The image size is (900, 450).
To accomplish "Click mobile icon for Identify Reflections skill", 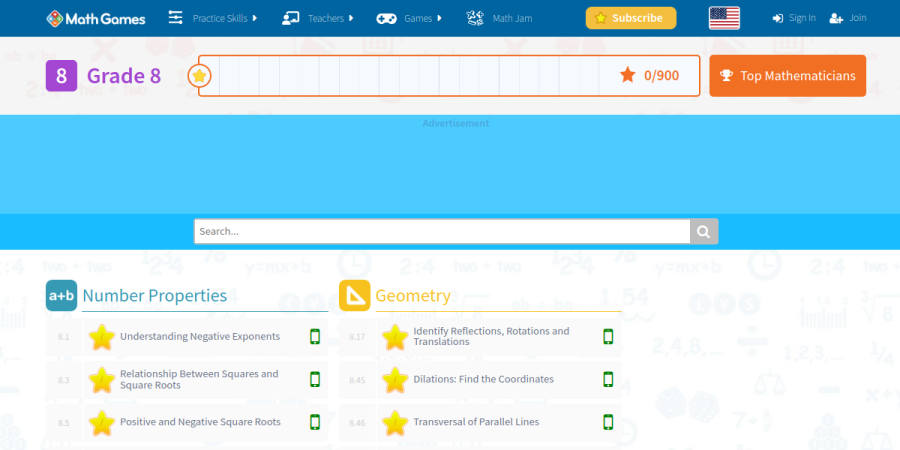I will pyautogui.click(x=608, y=336).
